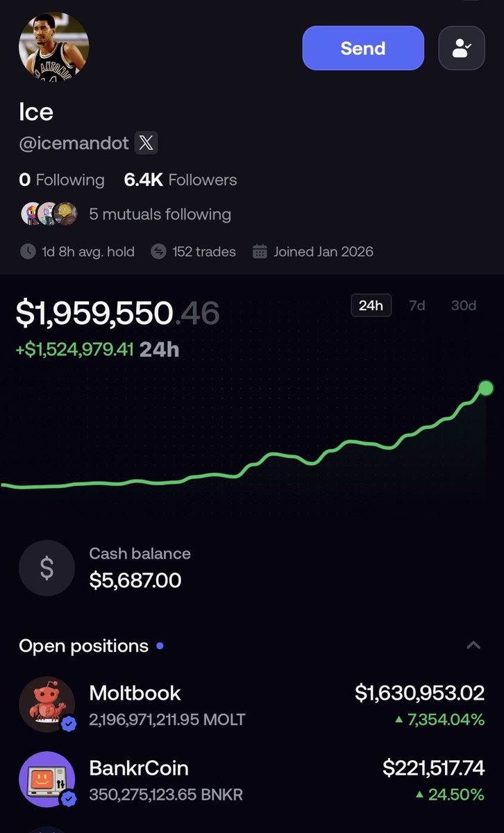Viewport: 504px width, 833px height.
Task: Open the Moltbook position value
Action: 419,693
